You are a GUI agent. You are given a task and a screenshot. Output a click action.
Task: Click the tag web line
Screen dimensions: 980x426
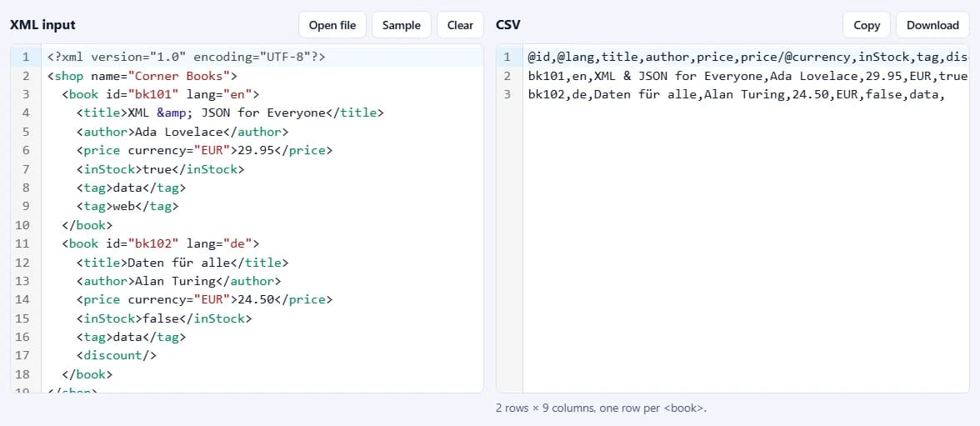[x=262, y=207]
